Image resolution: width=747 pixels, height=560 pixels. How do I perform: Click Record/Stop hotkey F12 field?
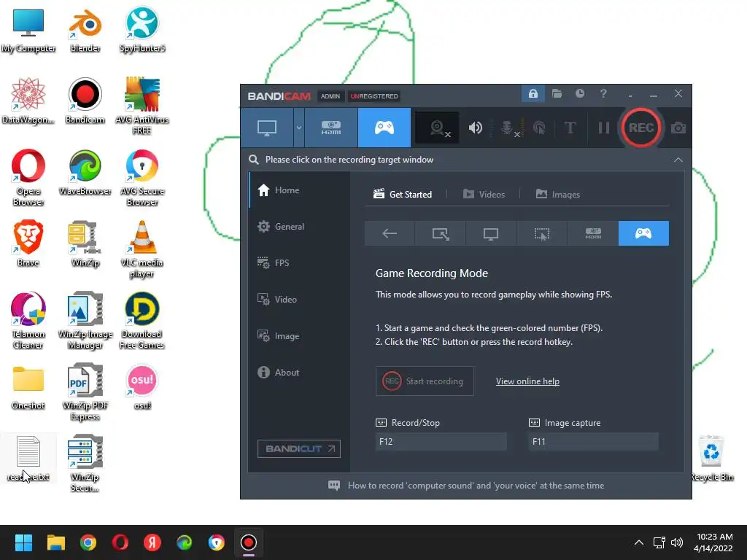tap(441, 441)
